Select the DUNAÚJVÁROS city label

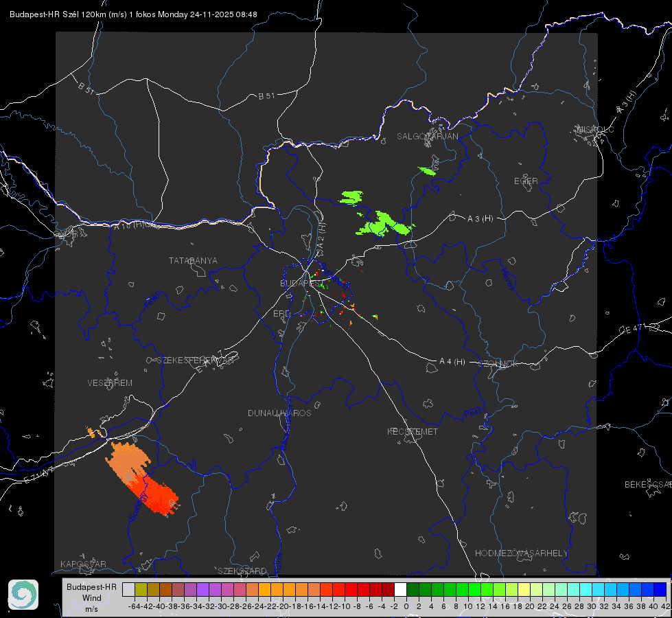click(279, 413)
